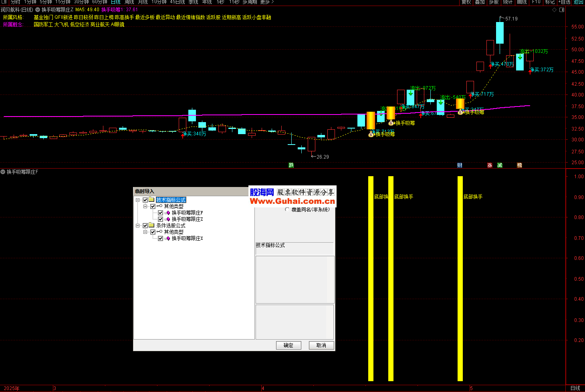Uncheck the 条件选股公式 checkbox

tap(145, 225)
